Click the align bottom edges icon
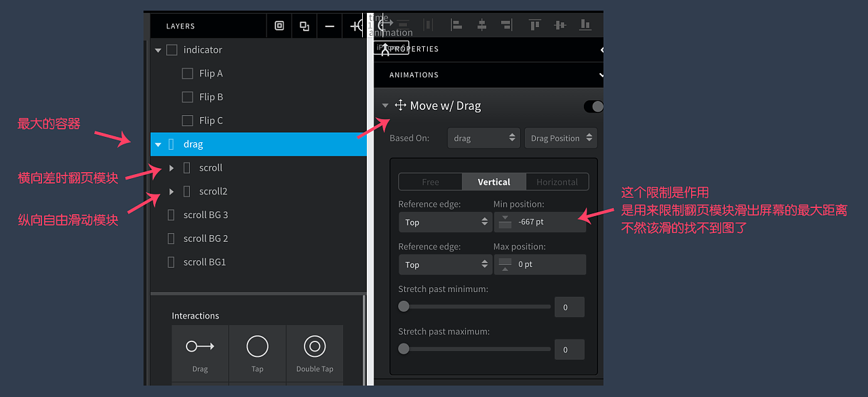868x397 pixels. click(x=585, y=25)
